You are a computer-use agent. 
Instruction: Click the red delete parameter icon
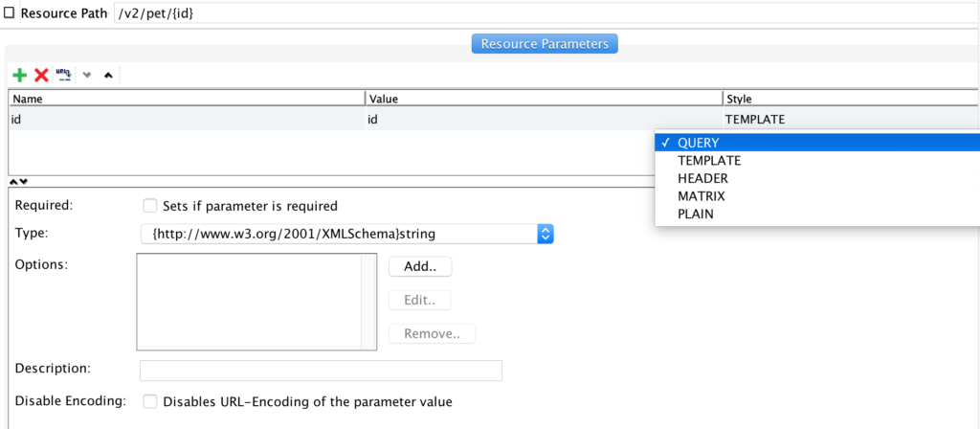(41, 75)
